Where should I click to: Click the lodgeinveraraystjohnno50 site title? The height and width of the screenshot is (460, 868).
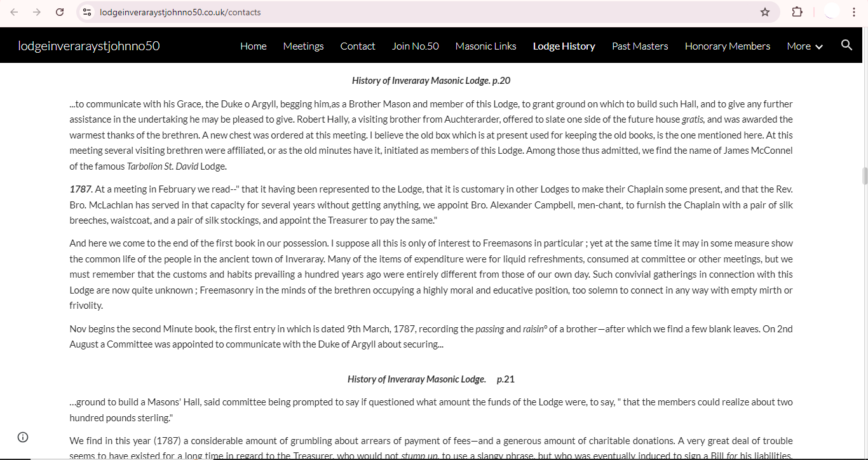(89, 46)
